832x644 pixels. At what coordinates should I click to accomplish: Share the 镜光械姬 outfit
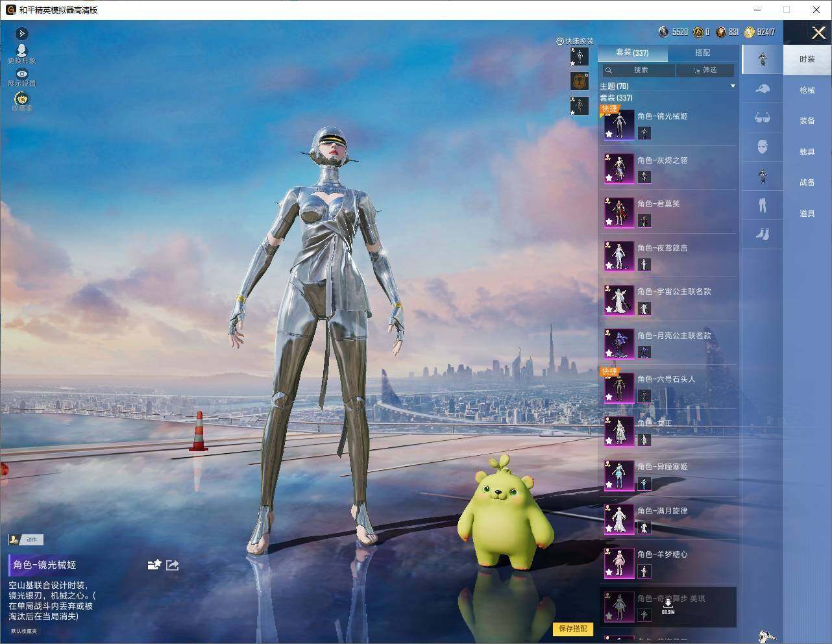point(173,565)
